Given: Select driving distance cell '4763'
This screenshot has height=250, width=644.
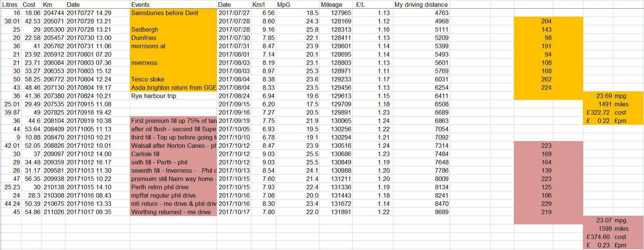Looking at the screenshot, I should [x=421, y=13].
